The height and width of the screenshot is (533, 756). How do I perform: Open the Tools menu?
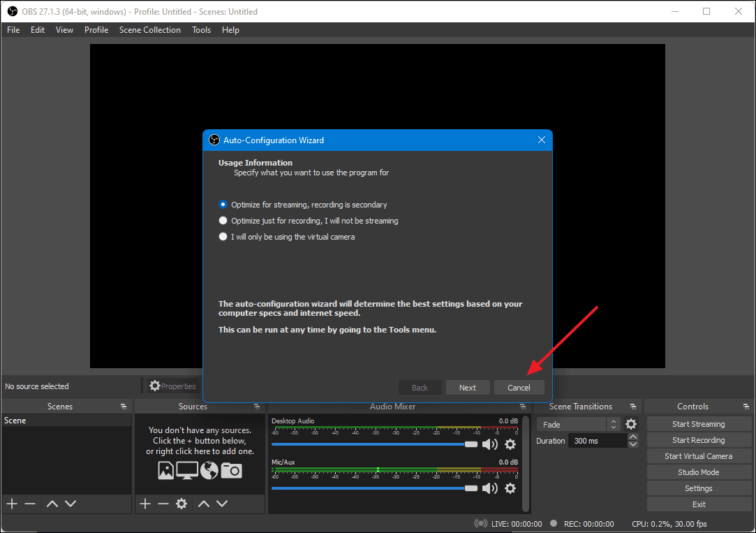tap(202, 30)
